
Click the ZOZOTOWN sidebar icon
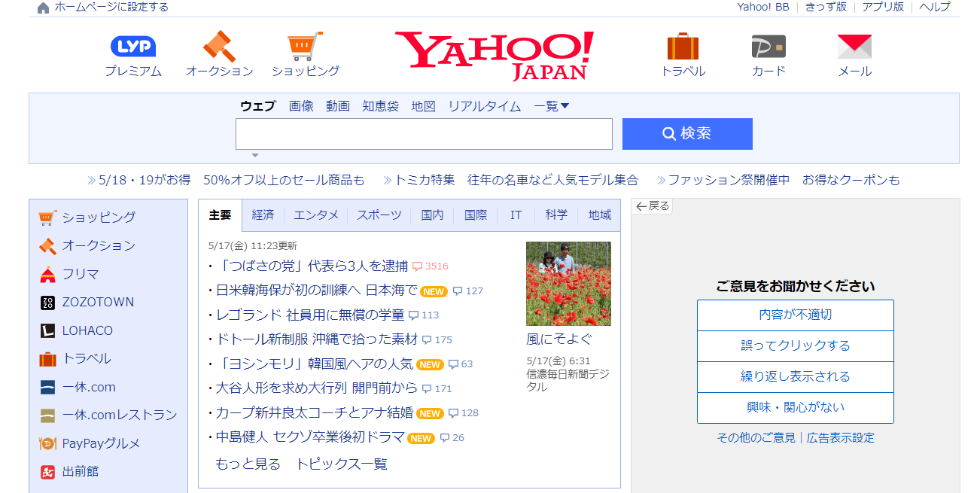(47, 303)
